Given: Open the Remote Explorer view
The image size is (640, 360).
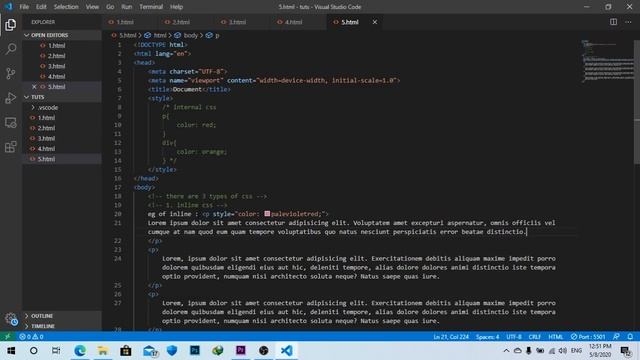Looking at the screenshot, I should point(11,122).
